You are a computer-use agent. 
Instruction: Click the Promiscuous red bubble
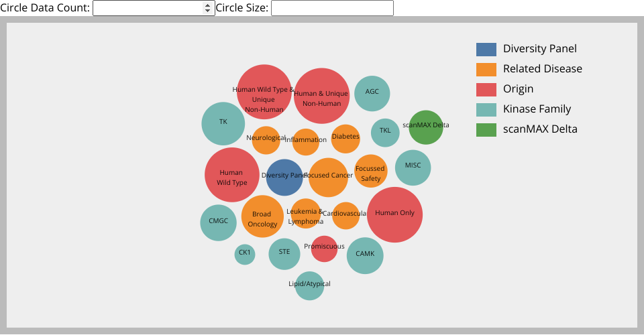[324, 249]
